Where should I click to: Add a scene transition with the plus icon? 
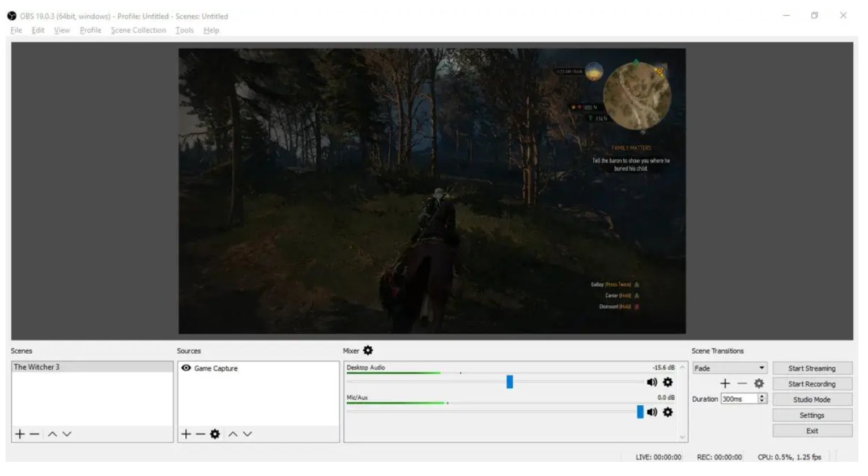(725, 384)
